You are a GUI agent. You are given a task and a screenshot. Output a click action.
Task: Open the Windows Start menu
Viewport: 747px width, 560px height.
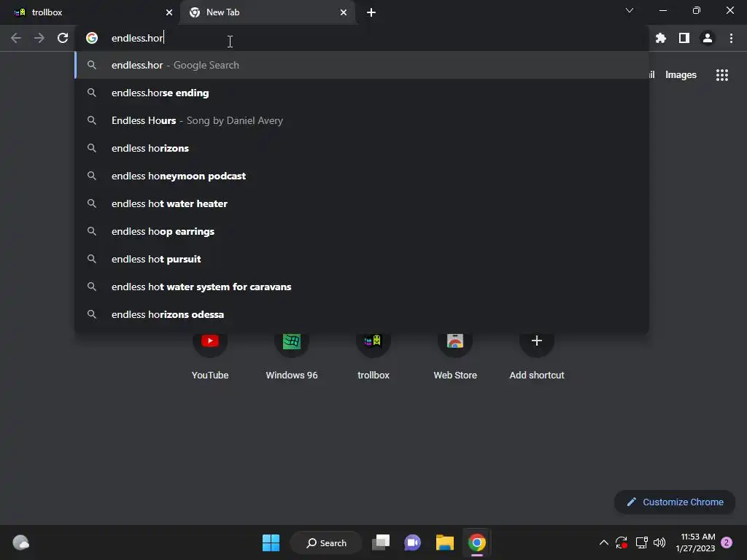coord(271,542)
